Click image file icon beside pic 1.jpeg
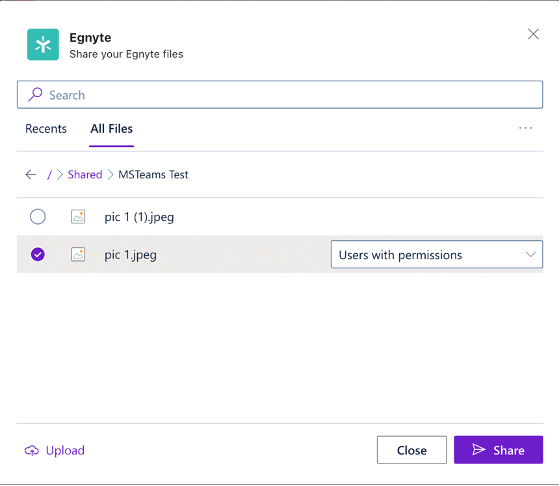The height and width of the screenshot is (486, 560). pos(78,255)
